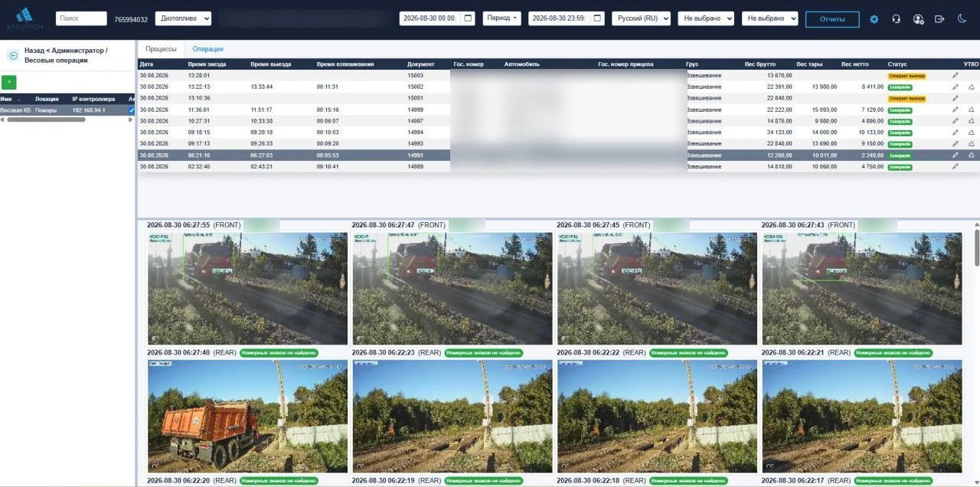Go back using the circled arrow icon

13,55
